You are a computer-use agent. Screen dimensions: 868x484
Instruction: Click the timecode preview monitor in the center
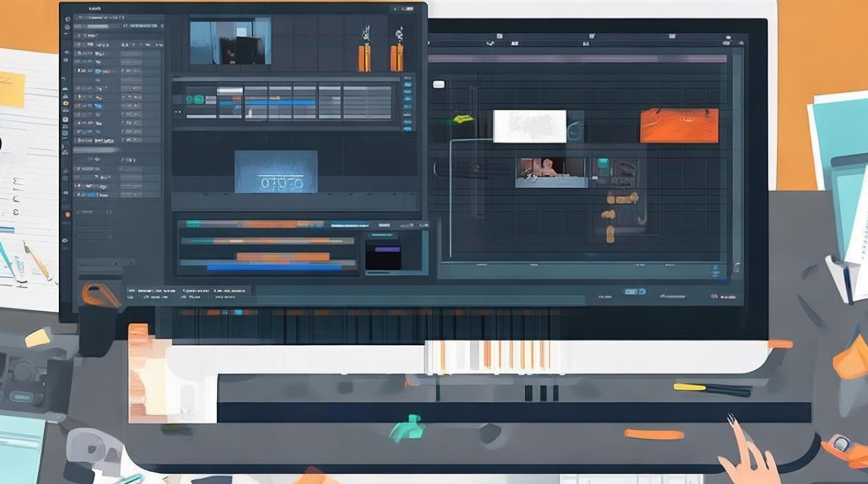coord(276,172)
